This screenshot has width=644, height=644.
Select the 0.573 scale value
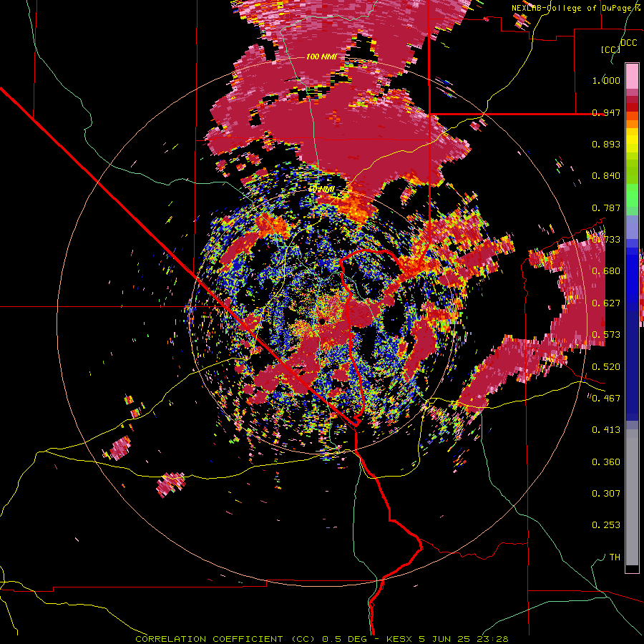tap(606, 335)
